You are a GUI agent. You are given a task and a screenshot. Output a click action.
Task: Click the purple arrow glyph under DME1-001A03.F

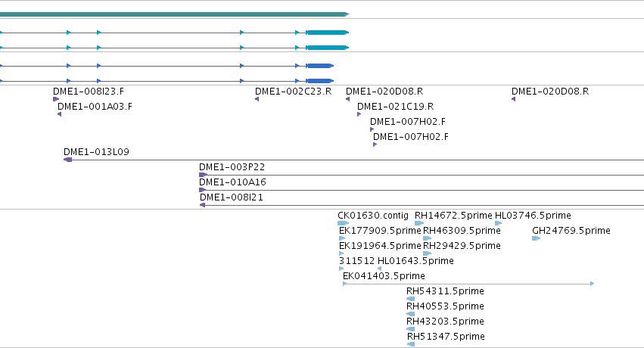60,114
